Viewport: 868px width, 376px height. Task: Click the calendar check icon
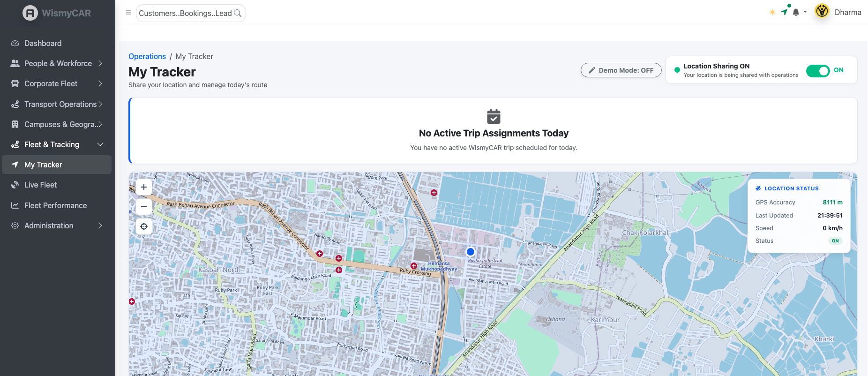494,116
